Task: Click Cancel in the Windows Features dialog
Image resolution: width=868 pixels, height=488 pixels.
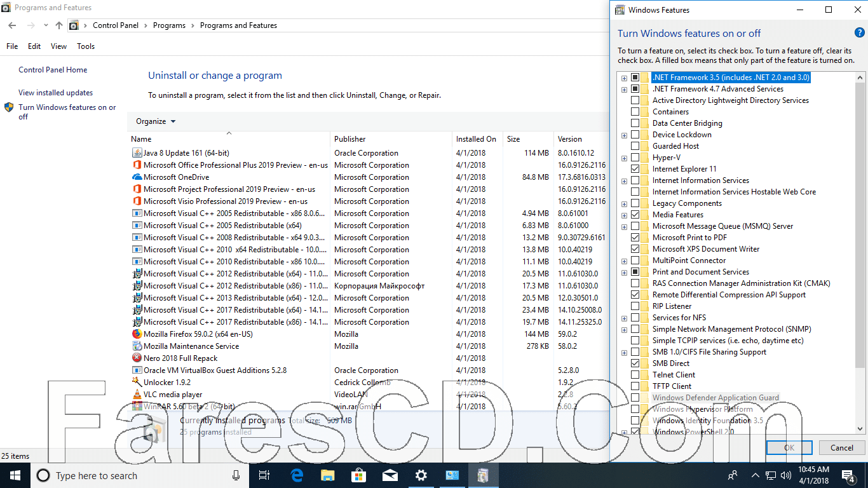Action: pos(842,447)
